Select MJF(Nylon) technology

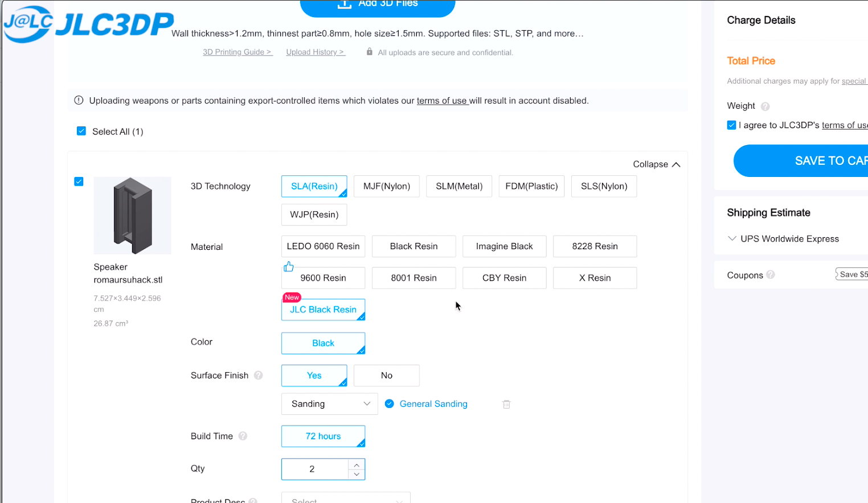pyautogui.click(x=387, y=187)
